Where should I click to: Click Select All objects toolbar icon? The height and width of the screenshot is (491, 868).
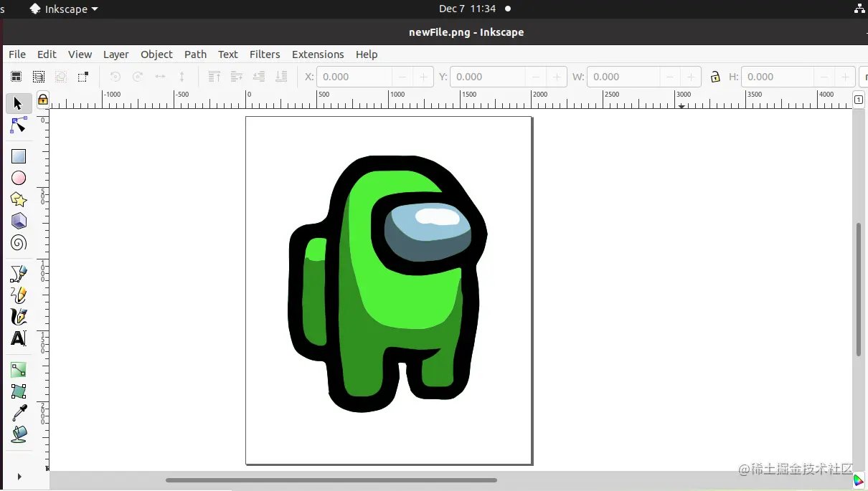(16, 77)
